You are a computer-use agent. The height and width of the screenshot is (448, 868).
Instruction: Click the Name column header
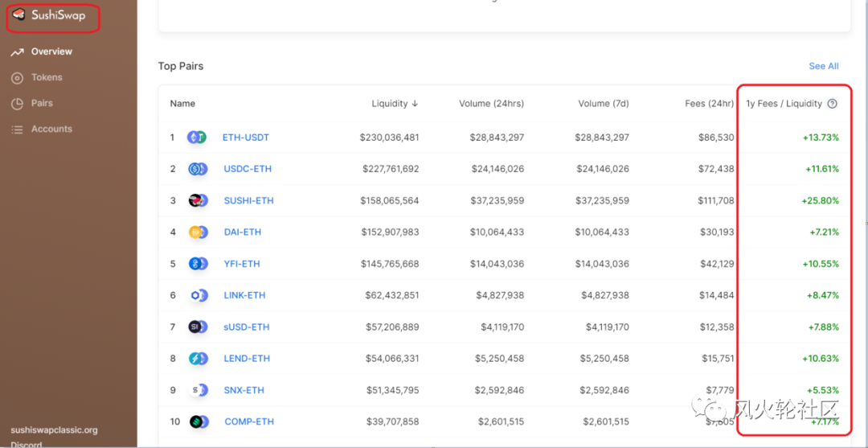(182, 104)
